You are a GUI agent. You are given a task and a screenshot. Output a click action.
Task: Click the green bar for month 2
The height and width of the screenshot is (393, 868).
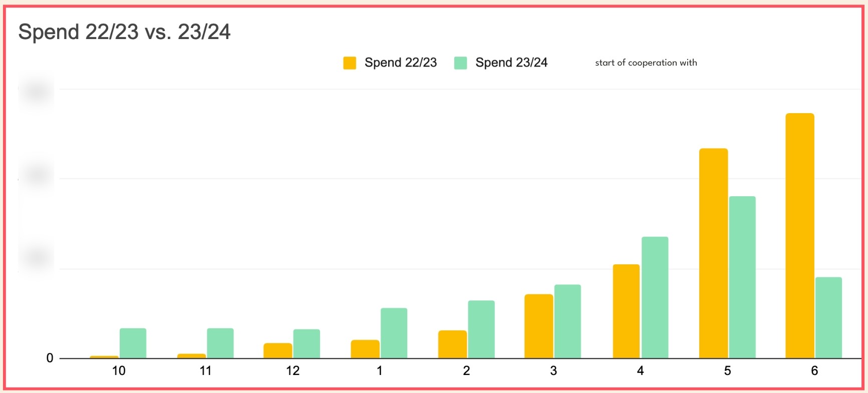click(481, 329)
